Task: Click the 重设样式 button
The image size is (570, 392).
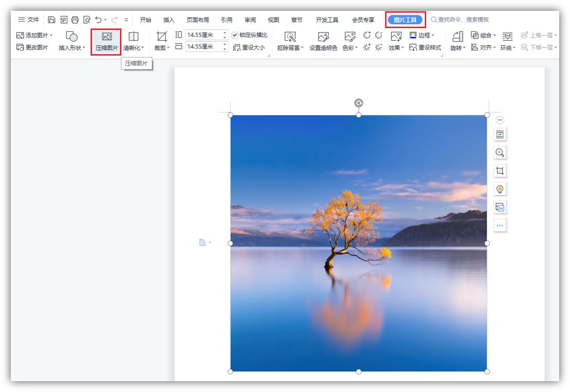Action: pyautogui.click(x=425, y=47)
